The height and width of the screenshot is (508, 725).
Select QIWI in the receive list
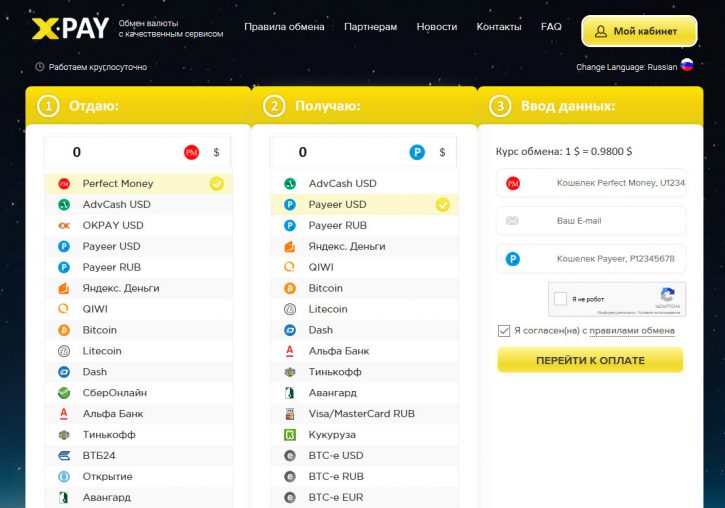click(x=364, y=268)
